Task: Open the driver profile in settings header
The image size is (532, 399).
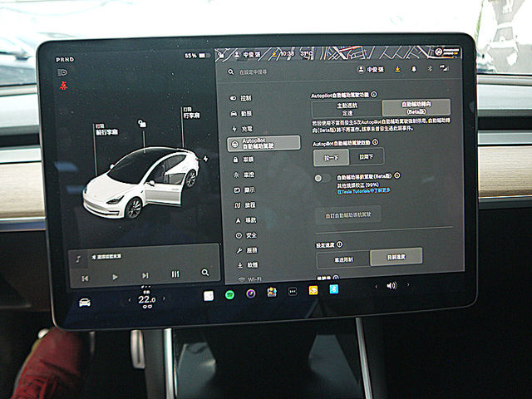Action: pyautogui.click(x=371, y=70)
